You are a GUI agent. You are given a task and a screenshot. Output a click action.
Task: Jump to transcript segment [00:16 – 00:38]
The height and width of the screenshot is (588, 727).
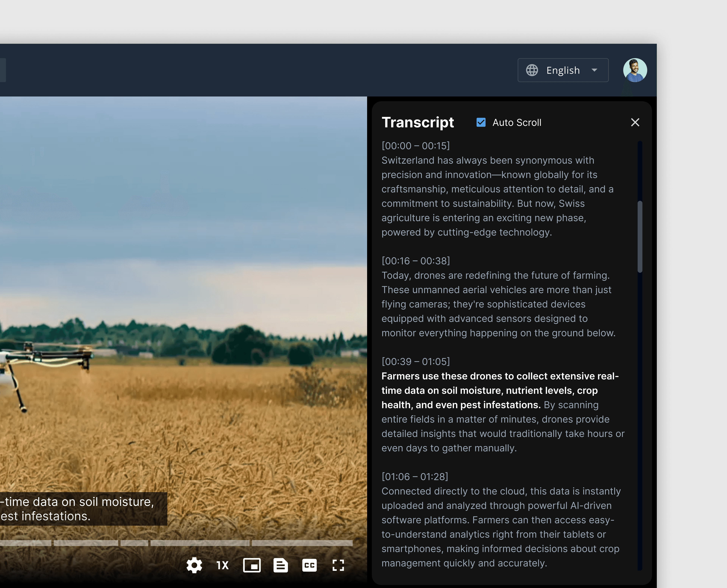click(416, 261)
